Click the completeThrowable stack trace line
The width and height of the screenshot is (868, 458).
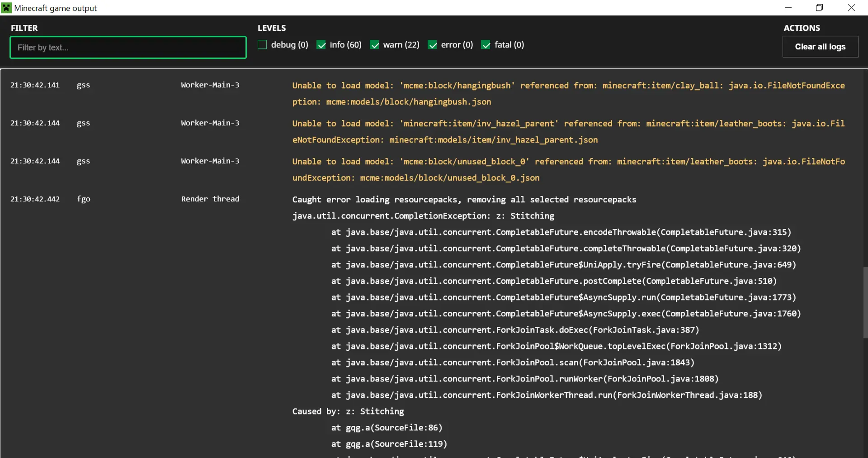[x=566, y=248]
